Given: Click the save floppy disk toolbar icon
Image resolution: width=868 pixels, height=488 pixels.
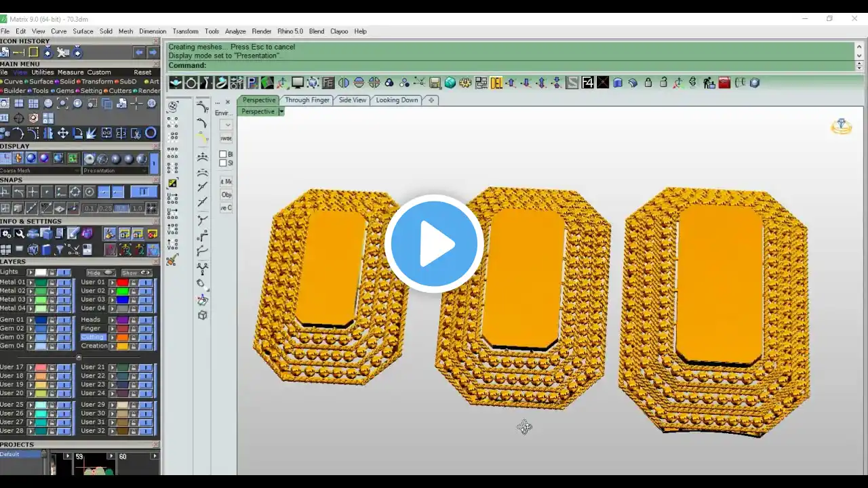Looking at the screenshot, I should point(435,83).
